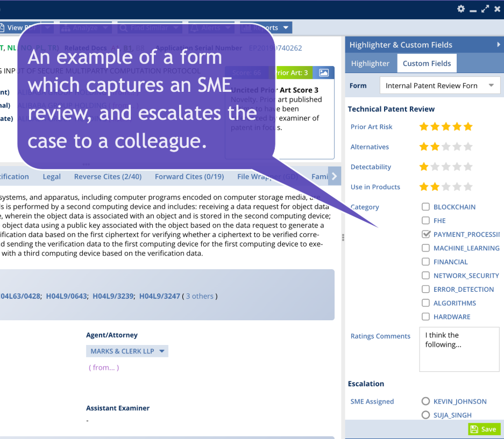Set Alternatives rating to three stars
The height and width of the screenshot is (439, 504).
pyautogui.click(x=446, y=147)
